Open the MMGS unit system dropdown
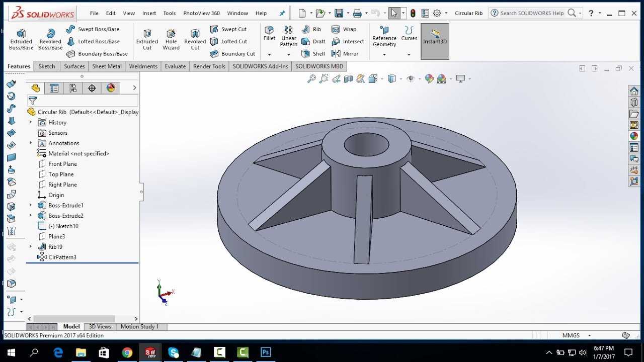 pos(589,335)
